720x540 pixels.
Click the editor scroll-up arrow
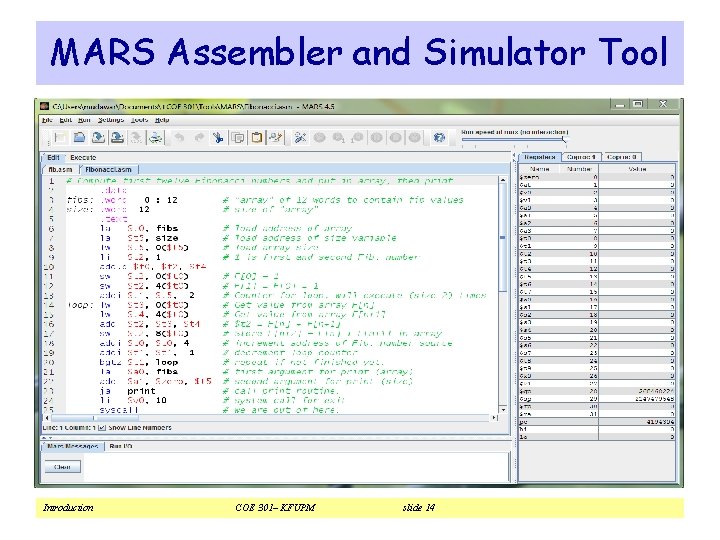coord(503,180)
